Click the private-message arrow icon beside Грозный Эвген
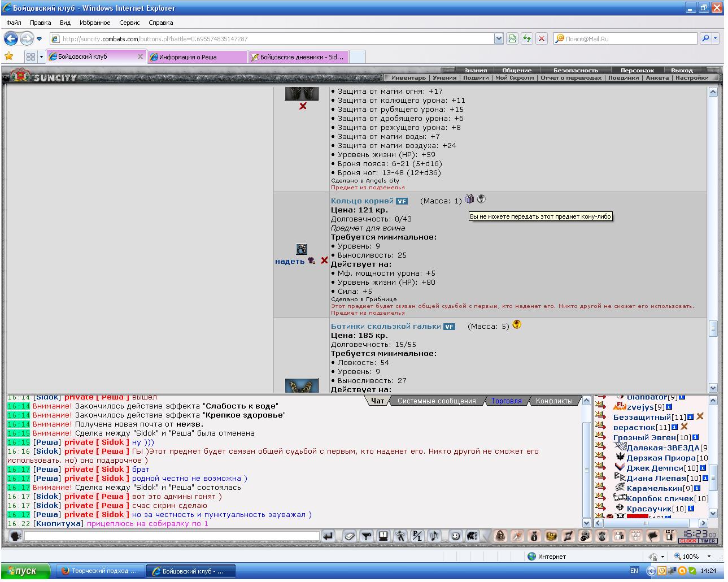This screenshot has height=582, width=728. 600,437
